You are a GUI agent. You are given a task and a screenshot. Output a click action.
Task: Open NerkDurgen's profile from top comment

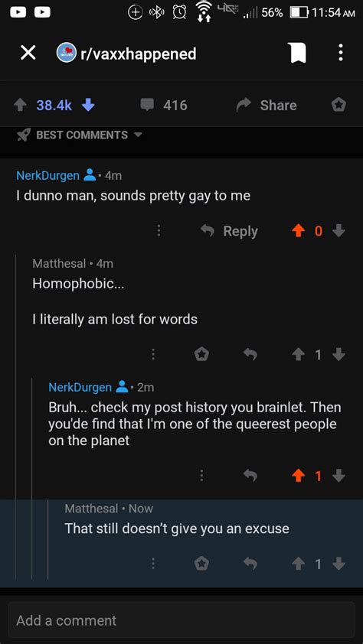pos(47,176)
